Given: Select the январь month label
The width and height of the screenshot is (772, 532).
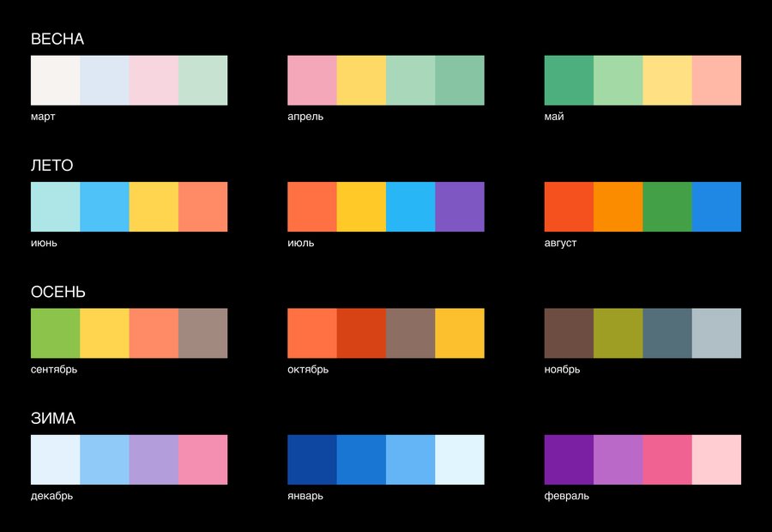Looking at the screenshot, I should (305, 496).
